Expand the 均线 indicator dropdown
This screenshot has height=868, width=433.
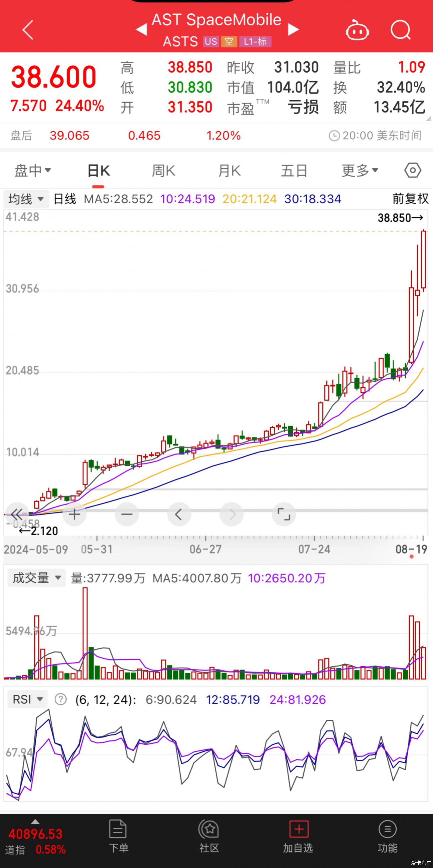coord(26,199)
